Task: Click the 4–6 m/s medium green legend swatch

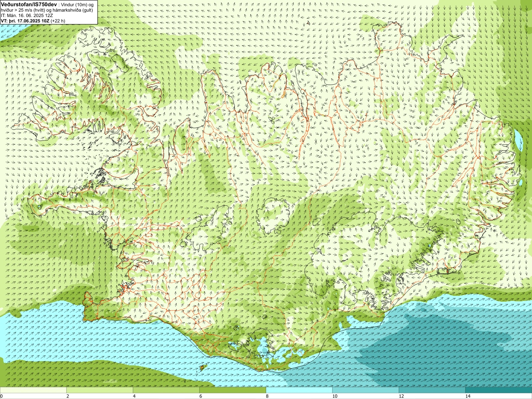Action: [x=166, y=390]
